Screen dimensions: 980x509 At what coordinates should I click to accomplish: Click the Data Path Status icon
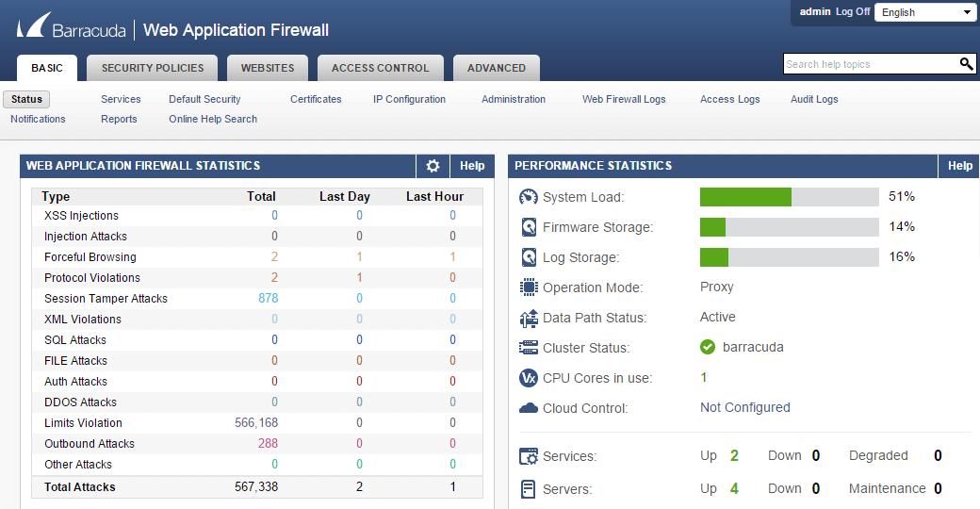click(x=528, y=318)
